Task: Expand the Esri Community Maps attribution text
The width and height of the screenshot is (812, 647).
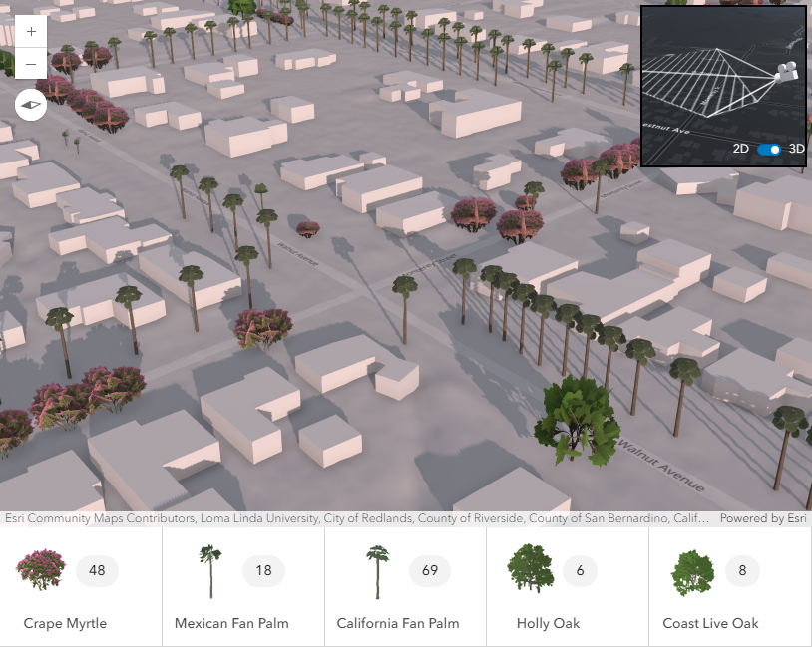Action: [x=357, y=518]
